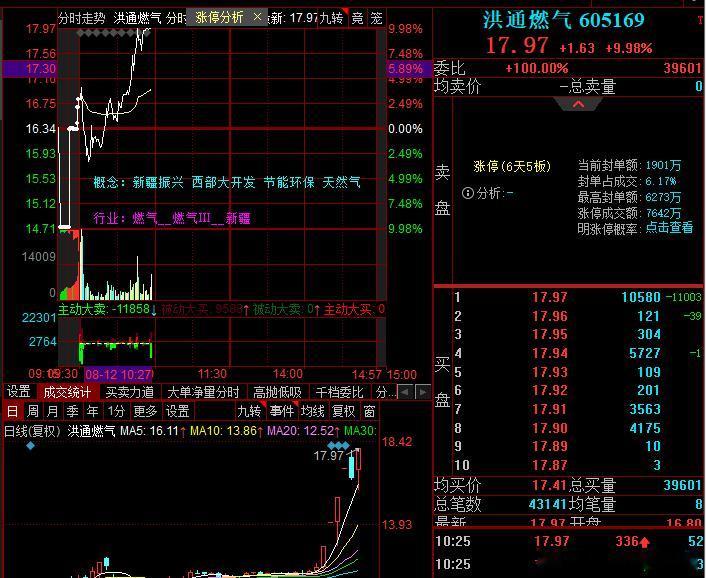This screenshot has height=578, width=706.
Task: Click buy level 7 price 17.91
Action: coord(550,409)
